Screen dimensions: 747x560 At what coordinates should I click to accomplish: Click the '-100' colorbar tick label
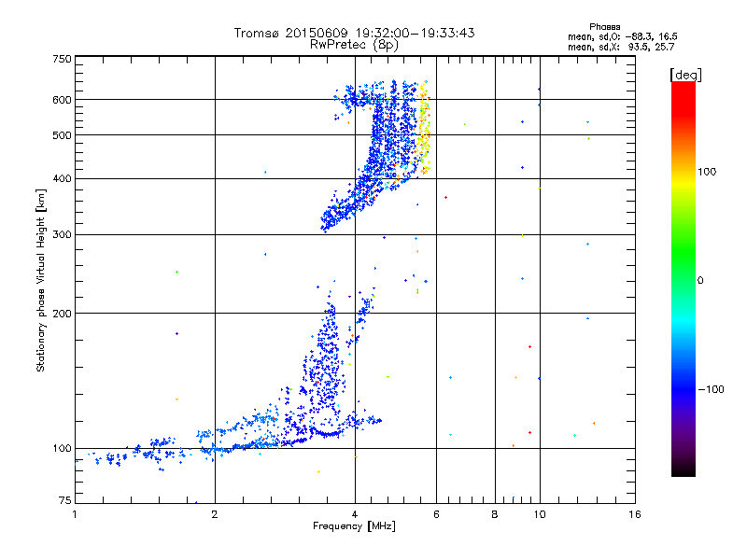(711, 389)
